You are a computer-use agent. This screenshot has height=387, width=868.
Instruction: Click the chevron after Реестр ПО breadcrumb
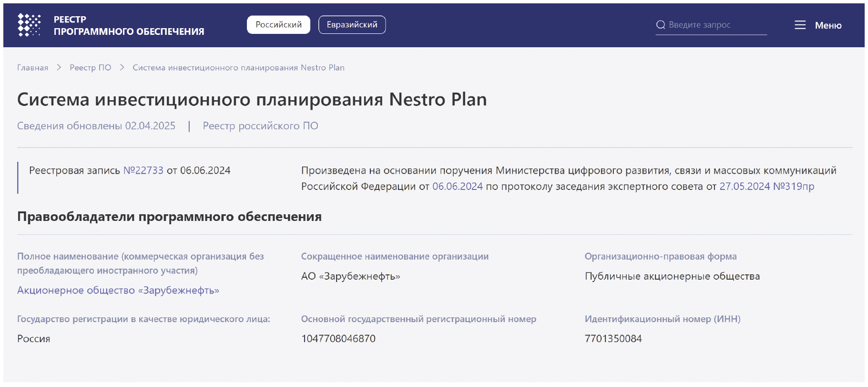(x=122, y=68)
